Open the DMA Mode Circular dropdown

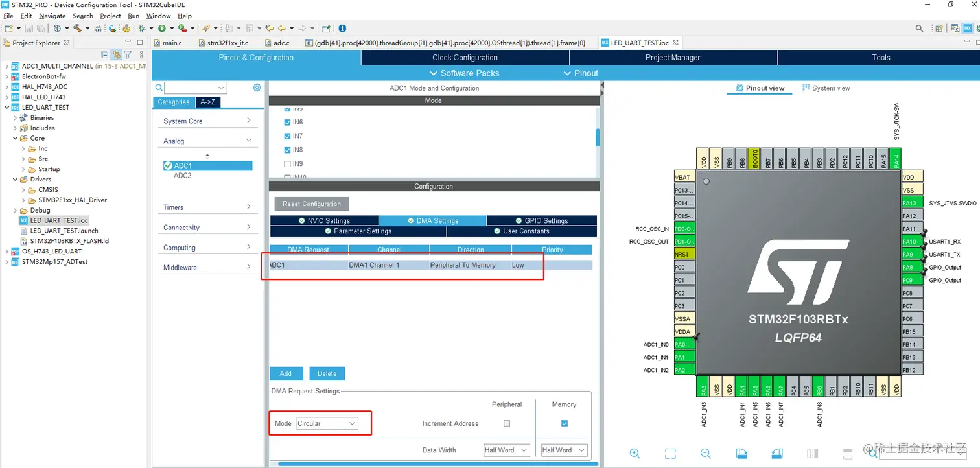pyautogui.click(x=327, y=423)
